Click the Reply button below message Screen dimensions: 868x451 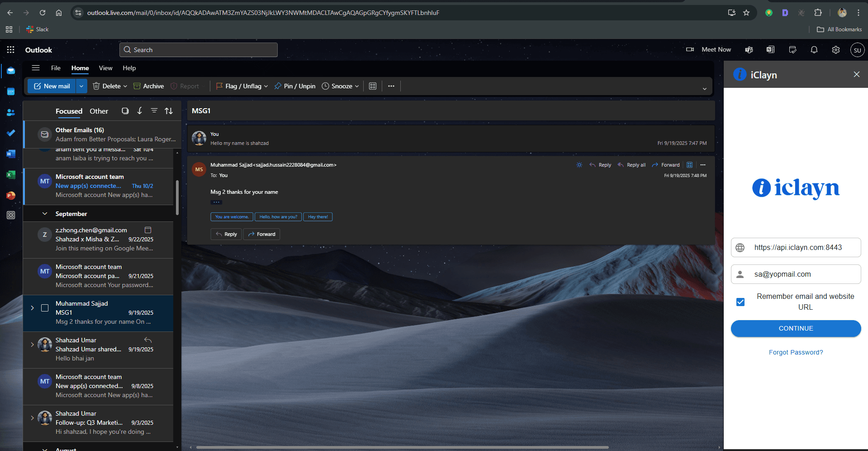226,234
